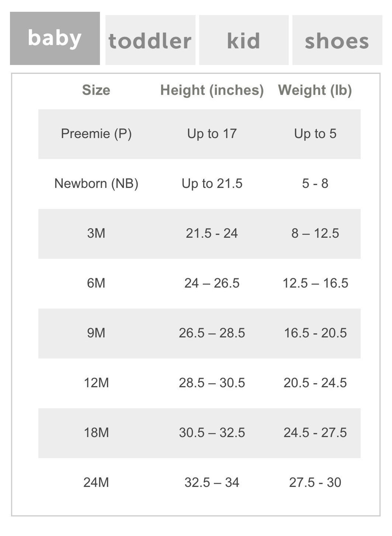The height and width of the screenshot is (536, 392).
Task: Select the Preemie (P) size row
Action: pyautogui.click(x=199, y=134)
